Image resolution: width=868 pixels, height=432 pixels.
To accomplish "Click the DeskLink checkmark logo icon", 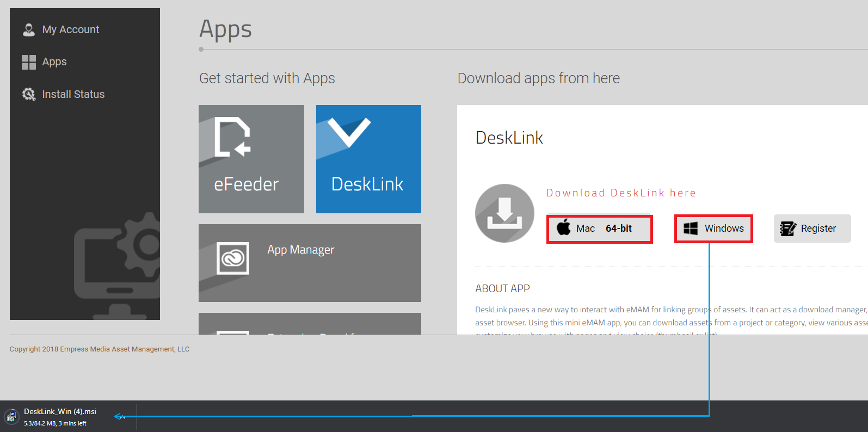I will click(x=349, y=133).
